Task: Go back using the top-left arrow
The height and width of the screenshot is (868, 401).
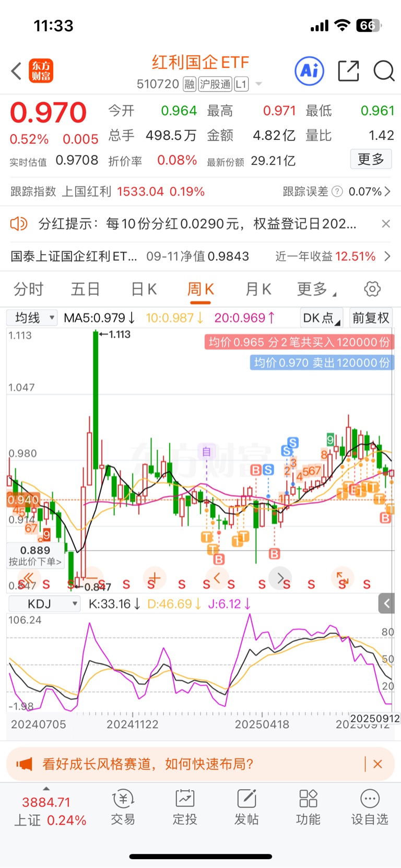Action: pyautogui.click(x=16, y=71)
